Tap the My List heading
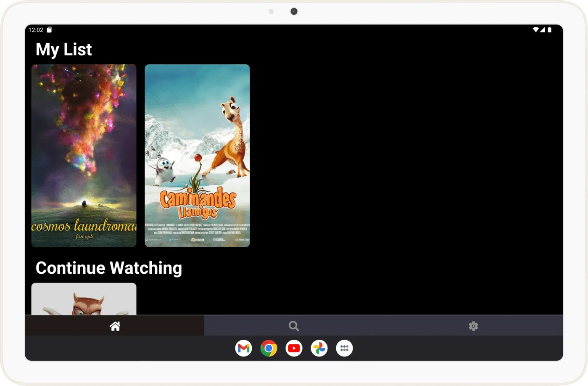 tap(64, 50)
